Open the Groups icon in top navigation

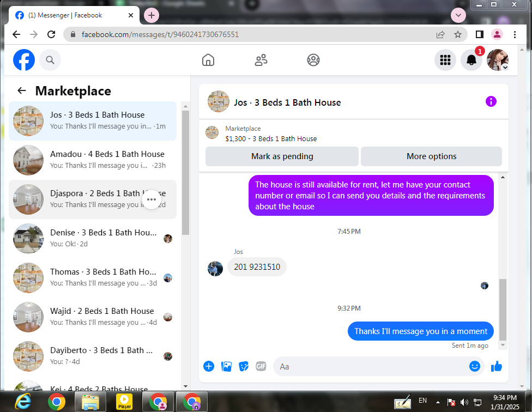pyautogui.click(x=313, y=60)
